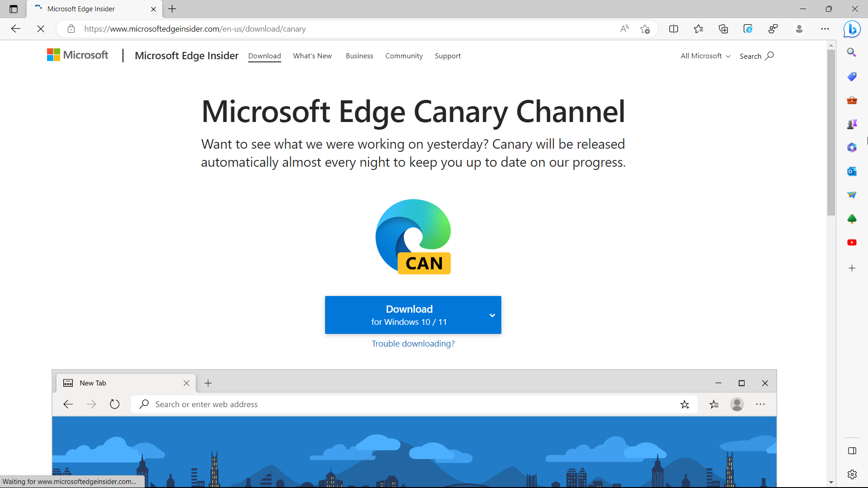Viewport: 868px width, 488px height.
Task: Open the green tree icon in sidebar
Action: 852,219
